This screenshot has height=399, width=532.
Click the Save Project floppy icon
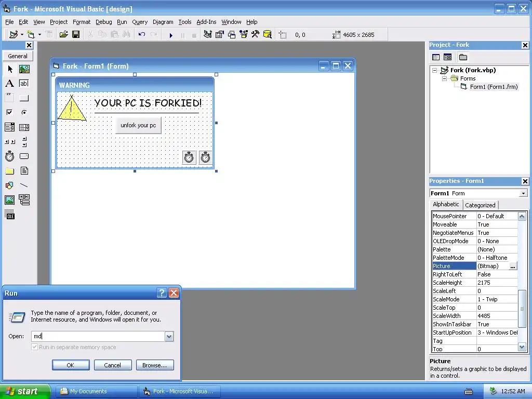pyautogui.click(x=76, y=34)
